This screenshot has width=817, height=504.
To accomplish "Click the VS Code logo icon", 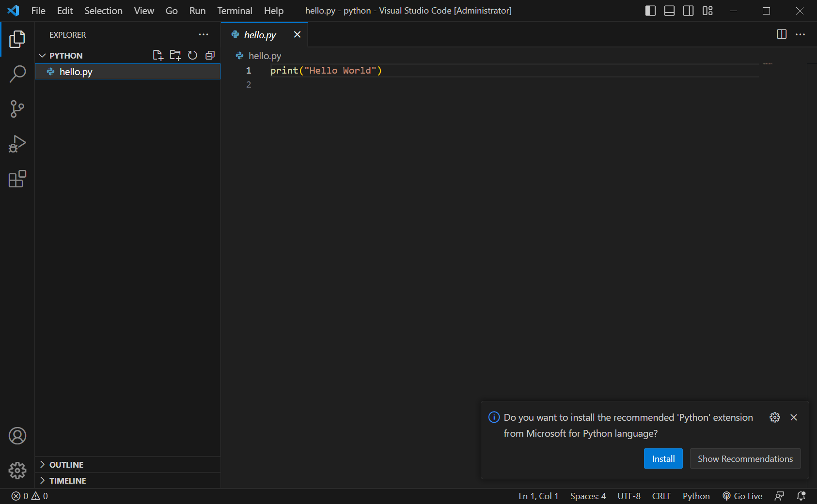I will point(14,11).
